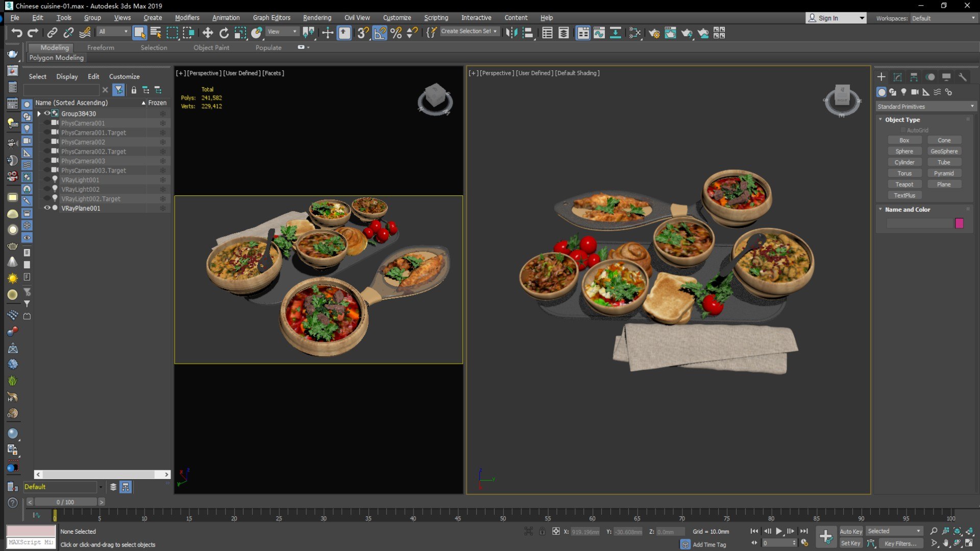Click the Select and Link icon
Viewport: 980px width, 551px height.
click(x=52, y=33)
